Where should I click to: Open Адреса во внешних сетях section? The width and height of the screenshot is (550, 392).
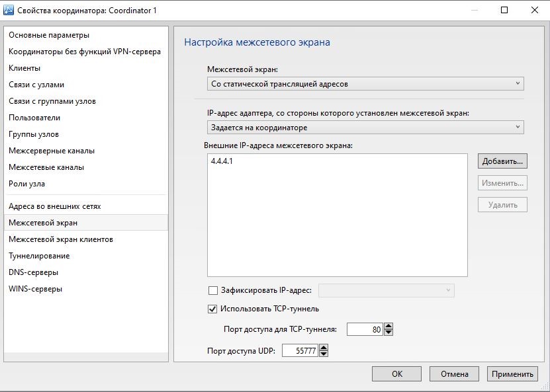55,206
